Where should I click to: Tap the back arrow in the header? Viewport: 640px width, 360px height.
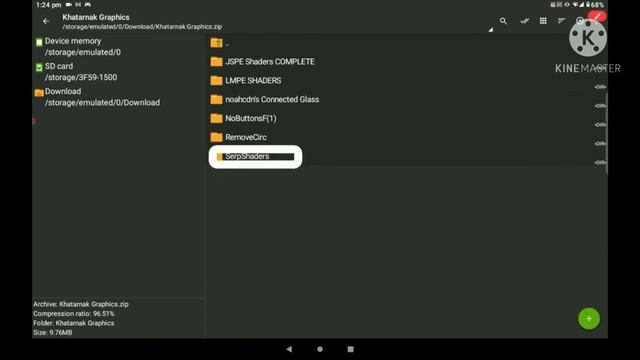point(46,21)
